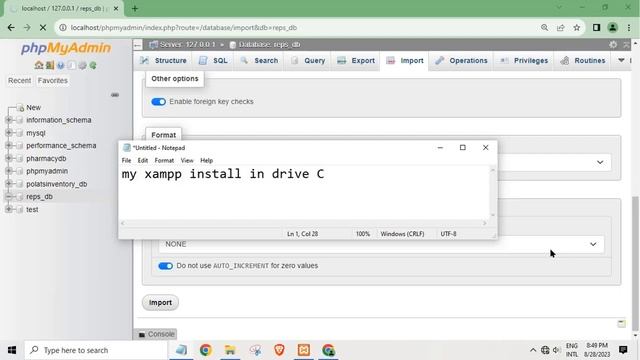
Task: Click Notepad horizontal scrollbar
Action: [x=304, y=223]
